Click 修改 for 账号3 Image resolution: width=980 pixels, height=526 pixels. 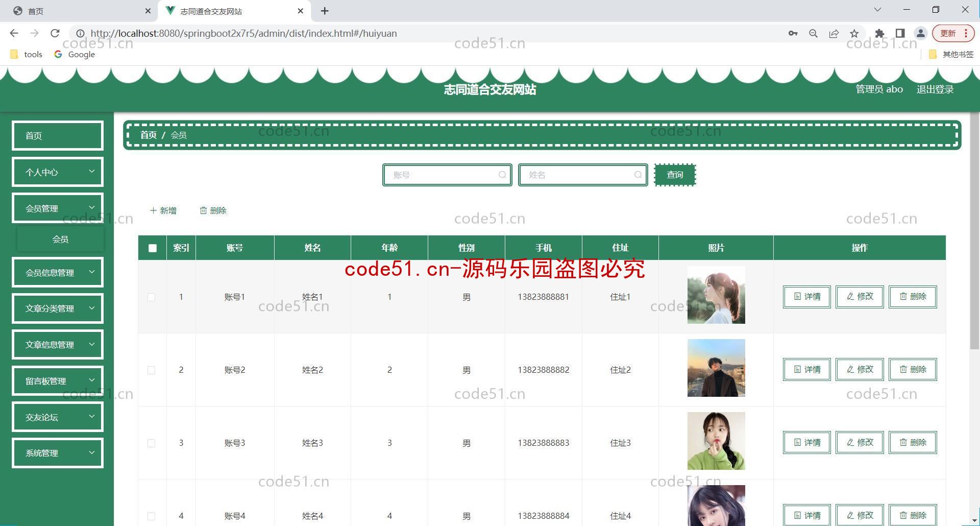tap(860, 443)
